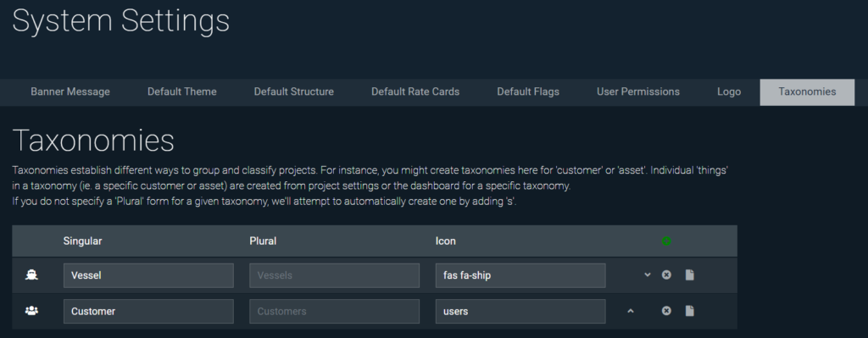
Task: Select the Taxonomies tab
Action: point(807,91)
